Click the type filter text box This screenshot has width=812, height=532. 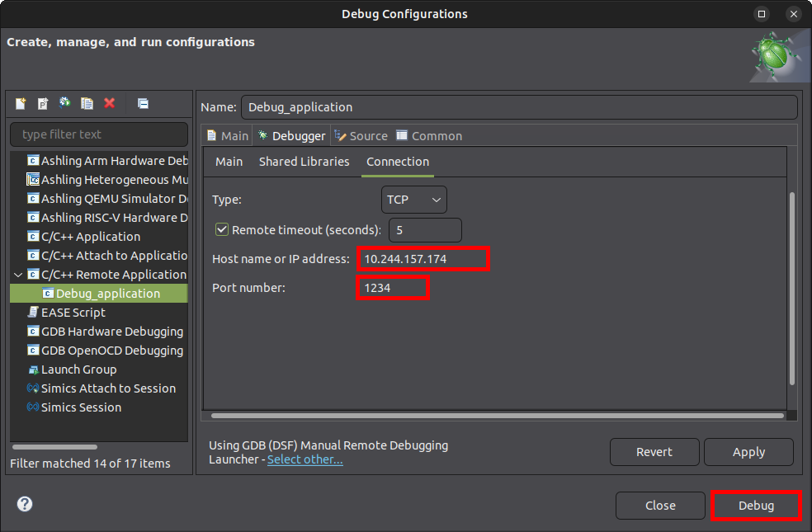tap(99, 134)
